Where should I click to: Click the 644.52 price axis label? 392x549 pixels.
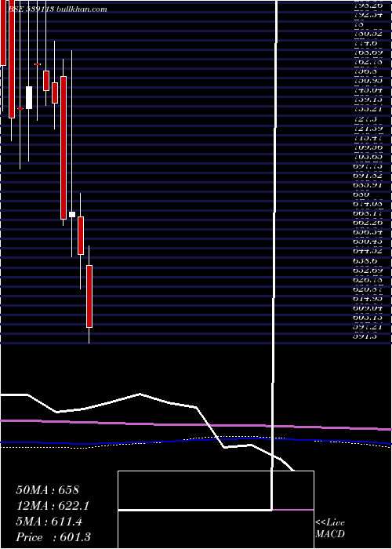click(x=368, y=251)
